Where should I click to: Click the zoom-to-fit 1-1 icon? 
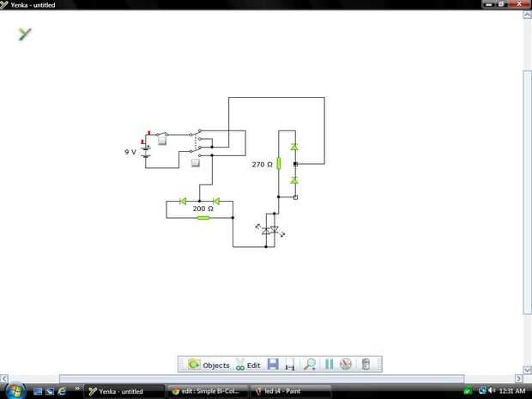tap(290, 365)
